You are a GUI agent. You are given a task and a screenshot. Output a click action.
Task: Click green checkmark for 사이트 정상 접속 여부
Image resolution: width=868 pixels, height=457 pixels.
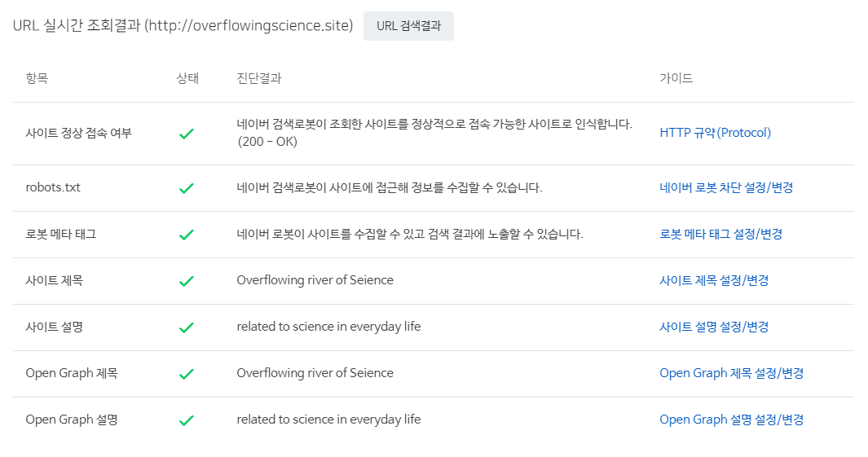click(187, 134)
